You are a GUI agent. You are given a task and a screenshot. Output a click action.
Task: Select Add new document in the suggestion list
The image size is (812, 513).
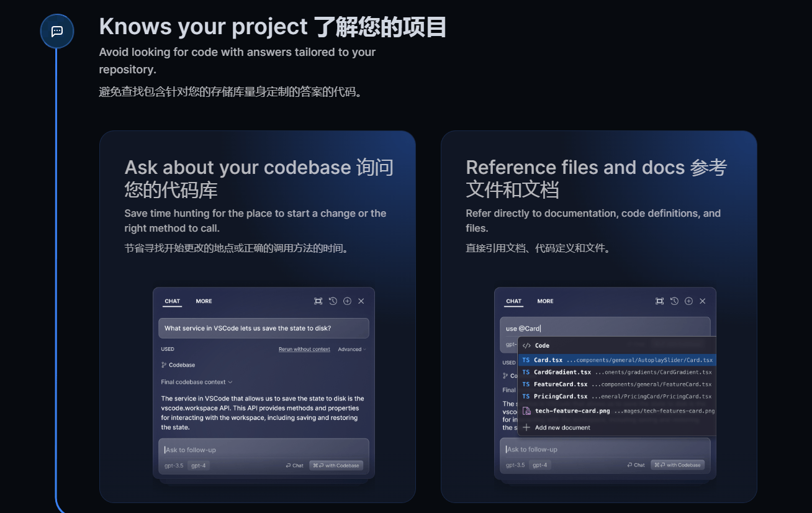coord(562,428)
